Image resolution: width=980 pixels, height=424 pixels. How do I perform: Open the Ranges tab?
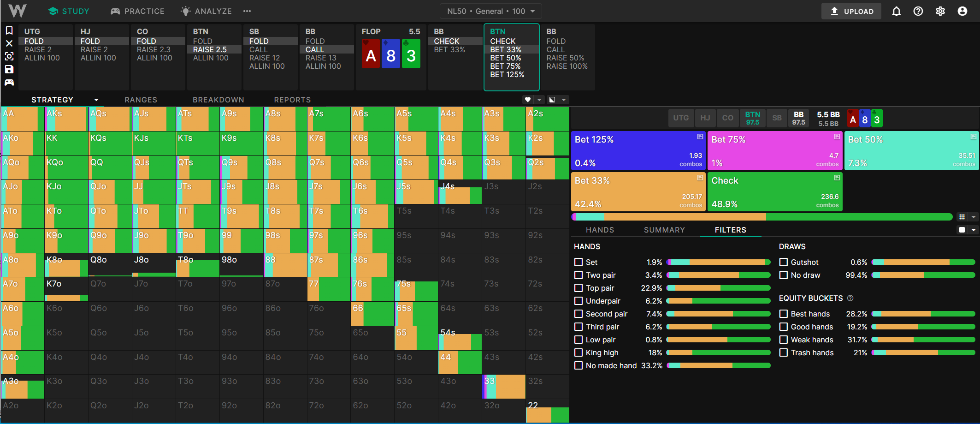pos(141,100)
